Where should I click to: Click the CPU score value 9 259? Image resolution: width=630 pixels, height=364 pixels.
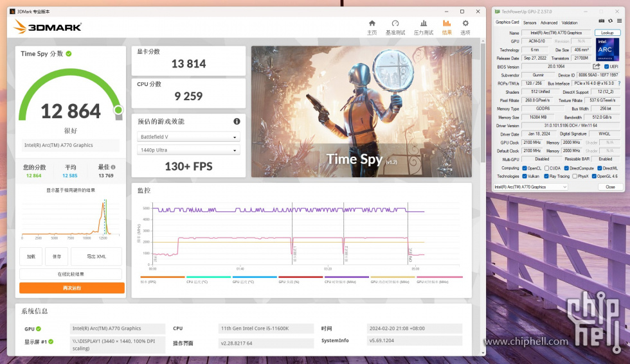[x=188, y=96]
